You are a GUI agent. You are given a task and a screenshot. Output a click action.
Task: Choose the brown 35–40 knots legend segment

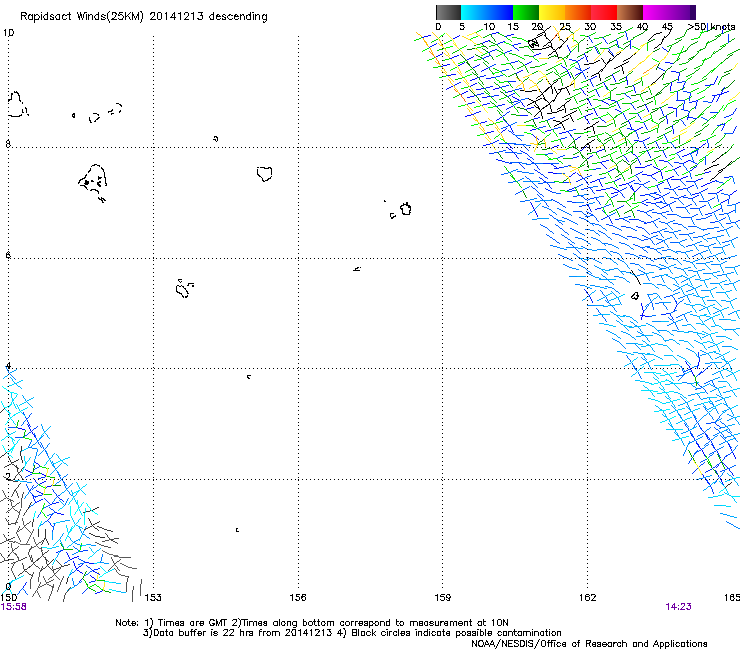(x=630, y=12)
